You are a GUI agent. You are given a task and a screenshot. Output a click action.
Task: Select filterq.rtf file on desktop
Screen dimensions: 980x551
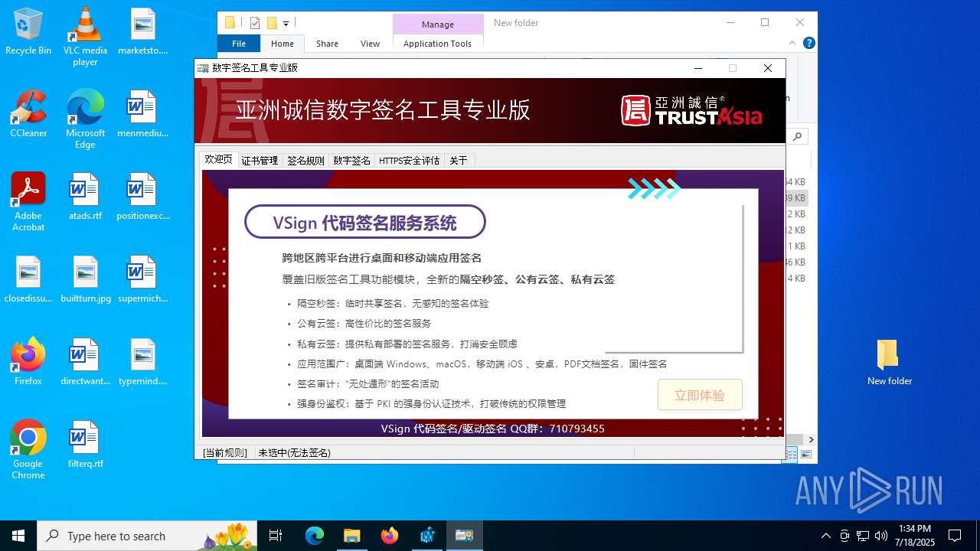[85, 444]
